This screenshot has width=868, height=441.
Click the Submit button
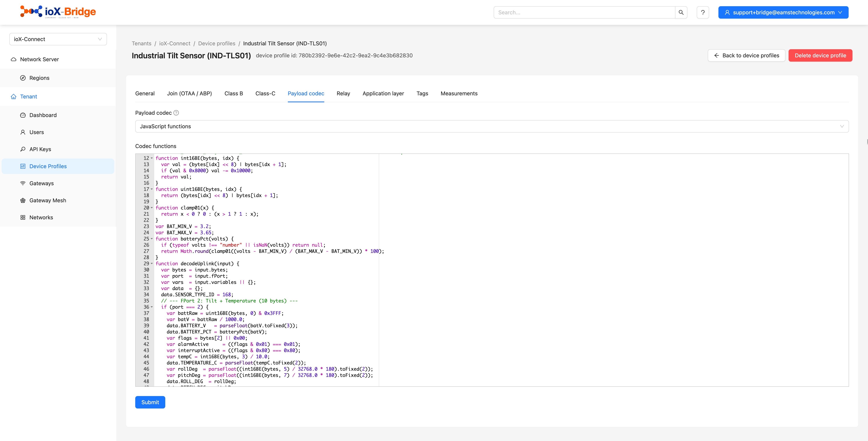coord(150,402)
